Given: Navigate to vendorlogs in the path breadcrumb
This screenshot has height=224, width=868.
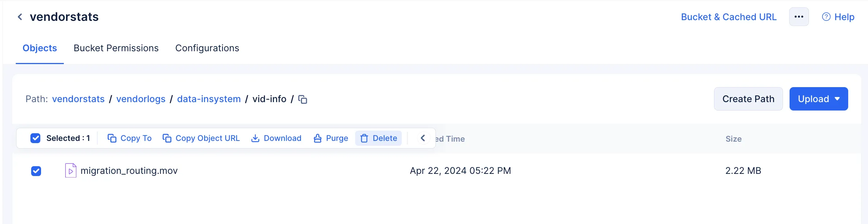Looking at the screenshot, I should tap(141, 99).
